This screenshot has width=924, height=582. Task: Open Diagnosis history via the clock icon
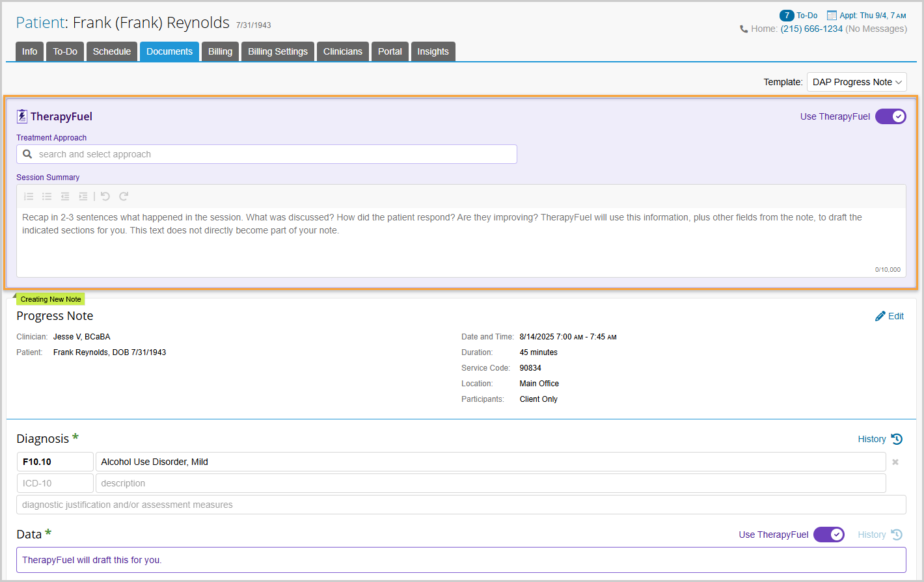(897, 439)
